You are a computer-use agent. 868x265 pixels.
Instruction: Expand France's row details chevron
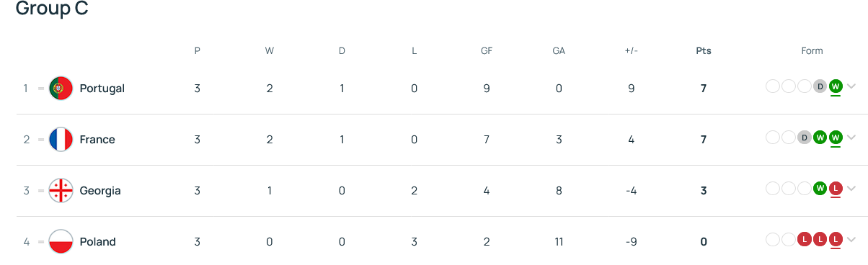point(851,138)
